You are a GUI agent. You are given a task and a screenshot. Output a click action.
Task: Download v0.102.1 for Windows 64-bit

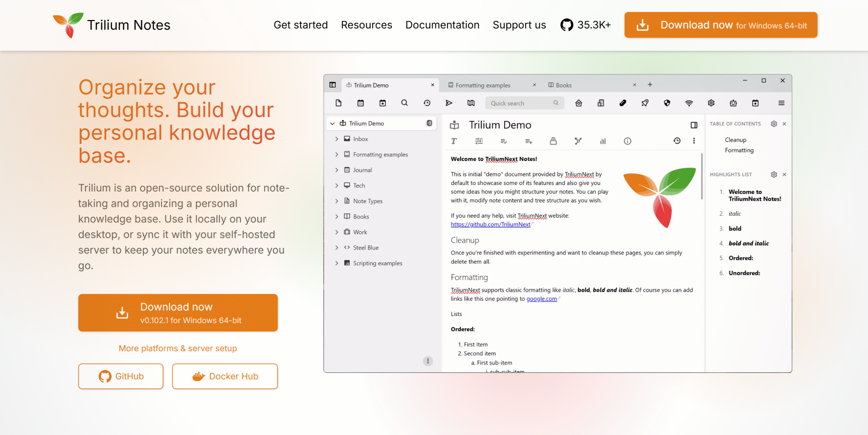click(178, 313)
